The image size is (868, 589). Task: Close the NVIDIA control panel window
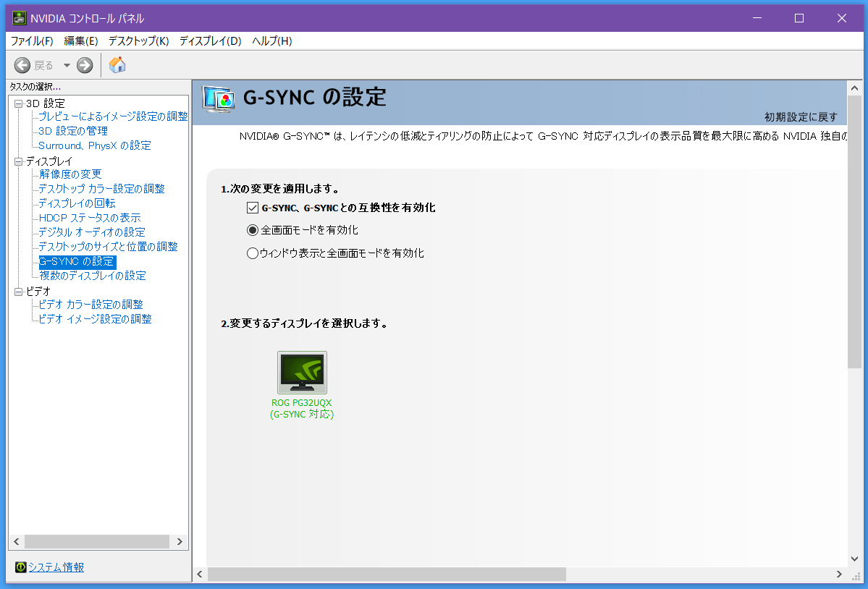click(841, 18)
